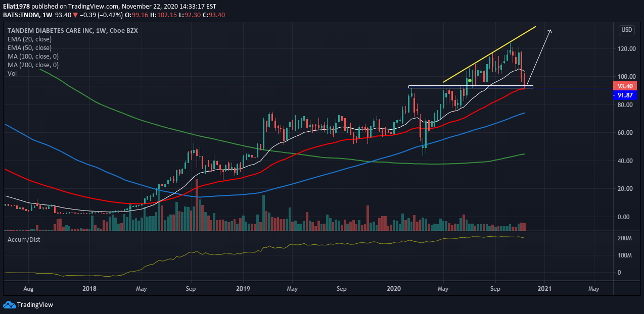Click the TradingView logo icon
Screen dimensions: 644x314
coord(9,304)
